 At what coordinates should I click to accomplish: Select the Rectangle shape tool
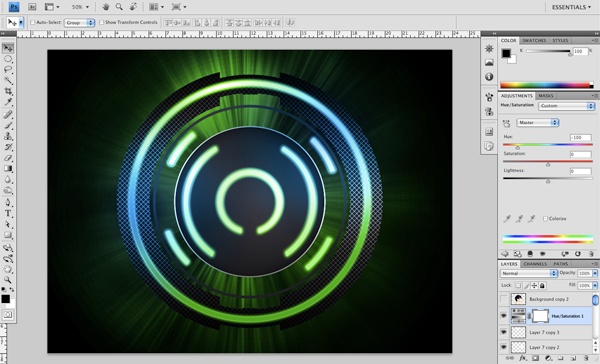click(x=8, y=235)
